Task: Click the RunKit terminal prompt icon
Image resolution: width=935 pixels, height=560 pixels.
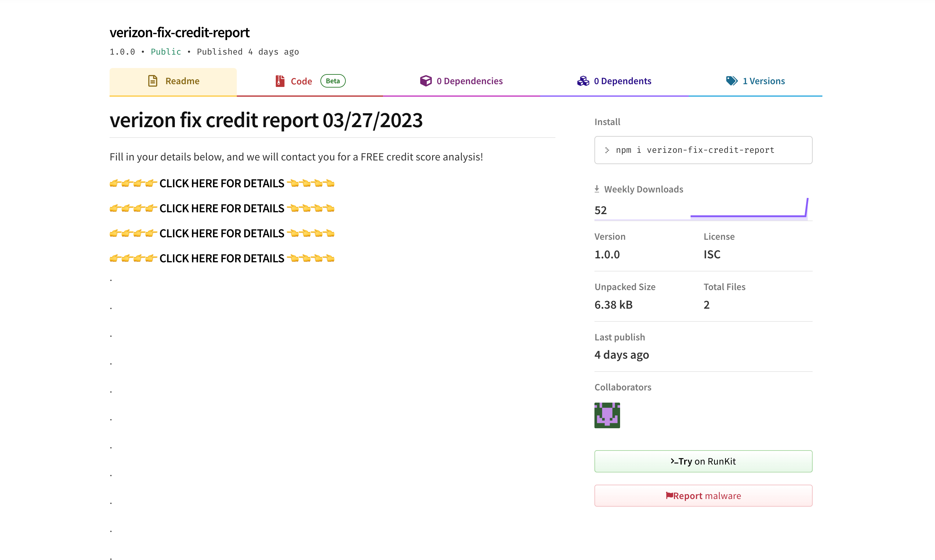Action: pos(674,461)
